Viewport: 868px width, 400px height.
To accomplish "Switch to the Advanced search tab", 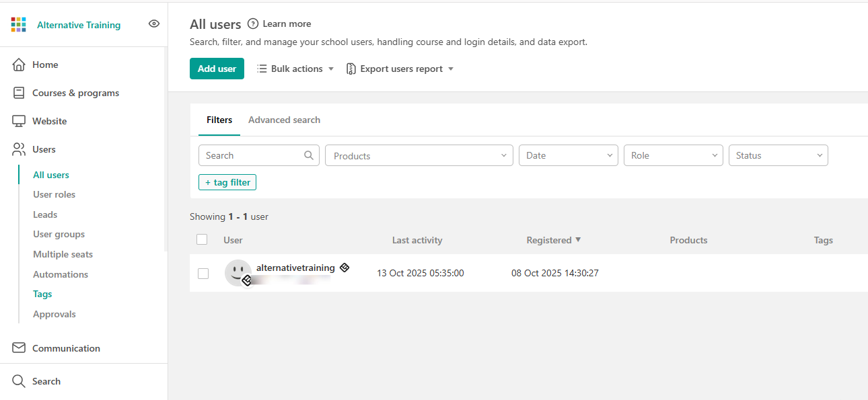I will click(x=284, y=120).
